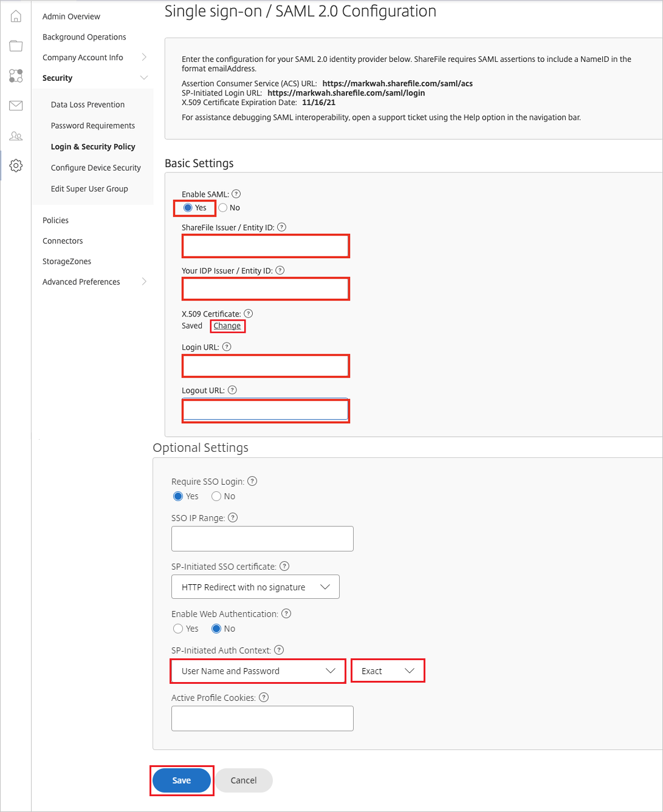The width and height of the screenshot is (663, 812).
Task: Open the Inbox mail icon
Action: click(x=15, y=106)
